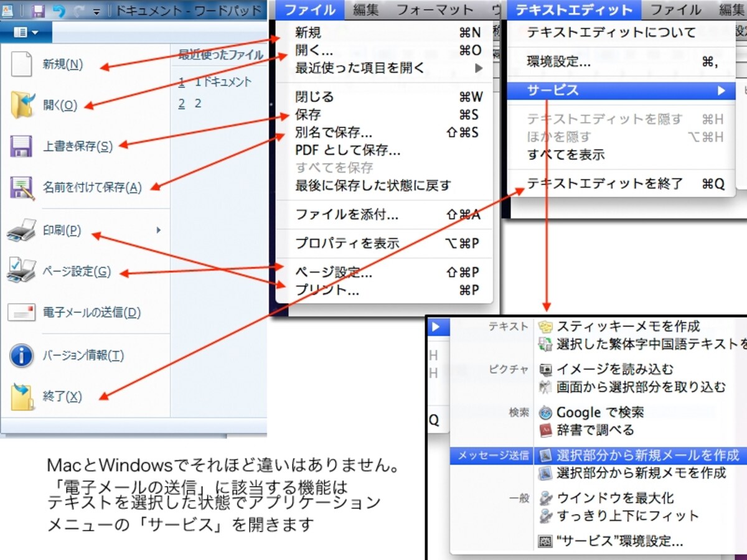
Task: Click the 検索 category label in Services
Action: pos(519,413)
